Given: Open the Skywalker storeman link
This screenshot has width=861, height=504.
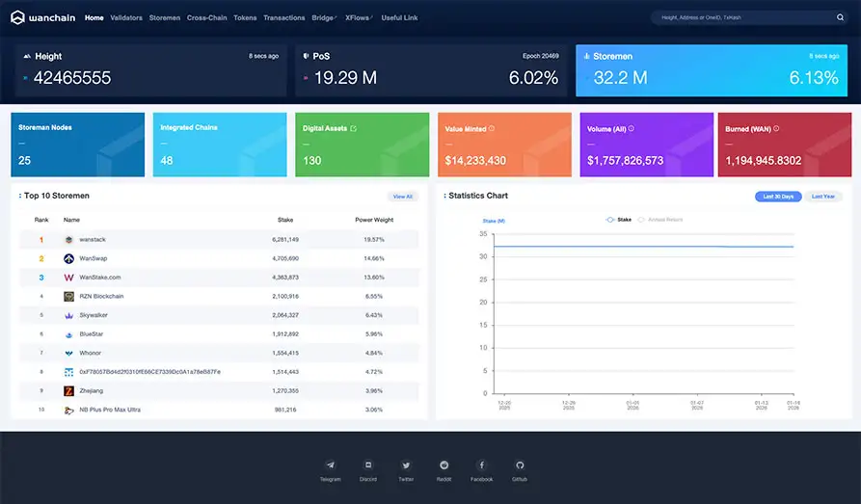Looking at the screenshot, I should 94,316.
